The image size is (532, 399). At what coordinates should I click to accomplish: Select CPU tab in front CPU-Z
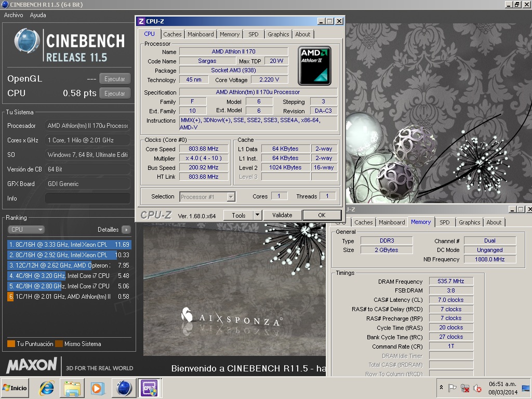tap(149, 34)
